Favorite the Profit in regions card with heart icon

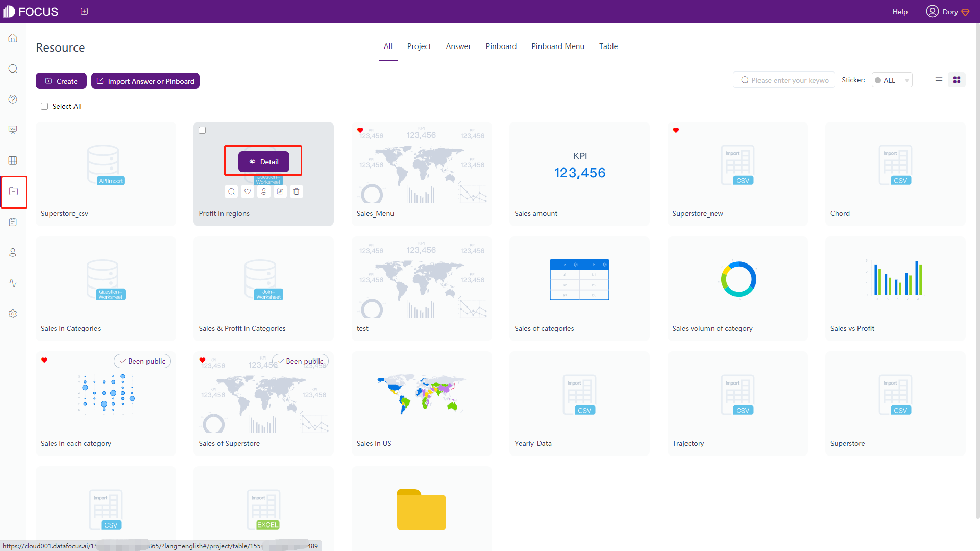coord(248,191)
